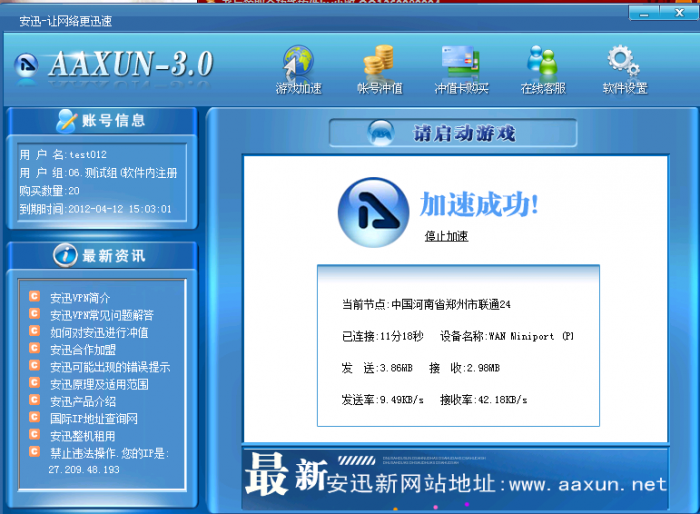700x514 pixels.
Task: Open the 冲值卡购买 card icon
Action: click(461, 60)
